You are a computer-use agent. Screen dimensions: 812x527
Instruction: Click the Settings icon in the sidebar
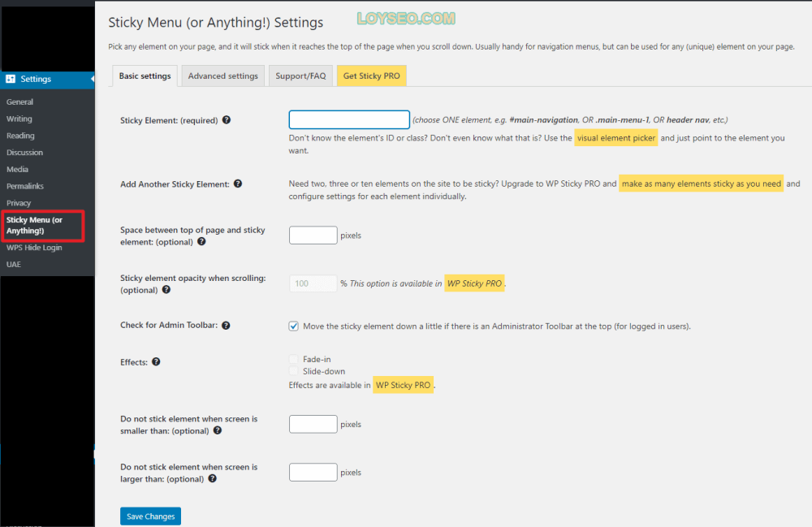pyautogui.click(x=11, y=79)
